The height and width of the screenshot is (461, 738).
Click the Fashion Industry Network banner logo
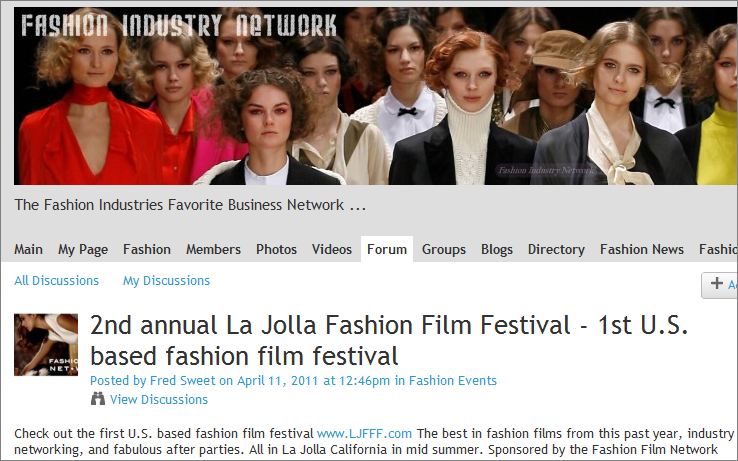point(179,25)
